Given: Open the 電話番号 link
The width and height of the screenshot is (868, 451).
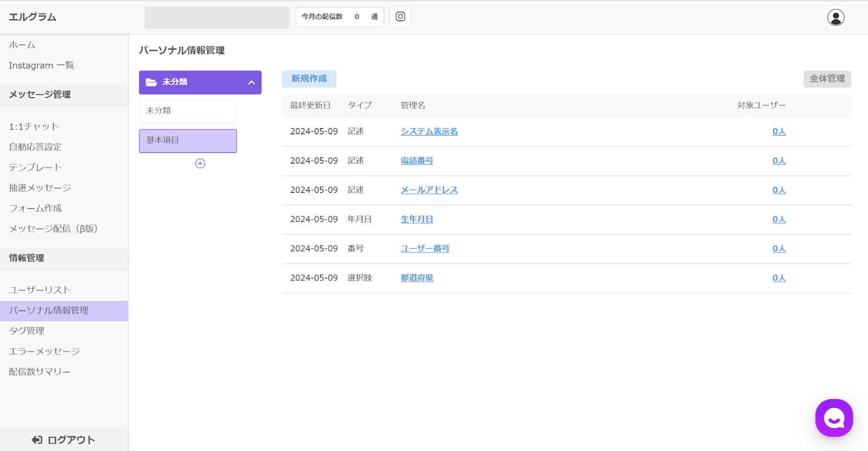Looking at the screenshot, I should [x=417, y=161].
